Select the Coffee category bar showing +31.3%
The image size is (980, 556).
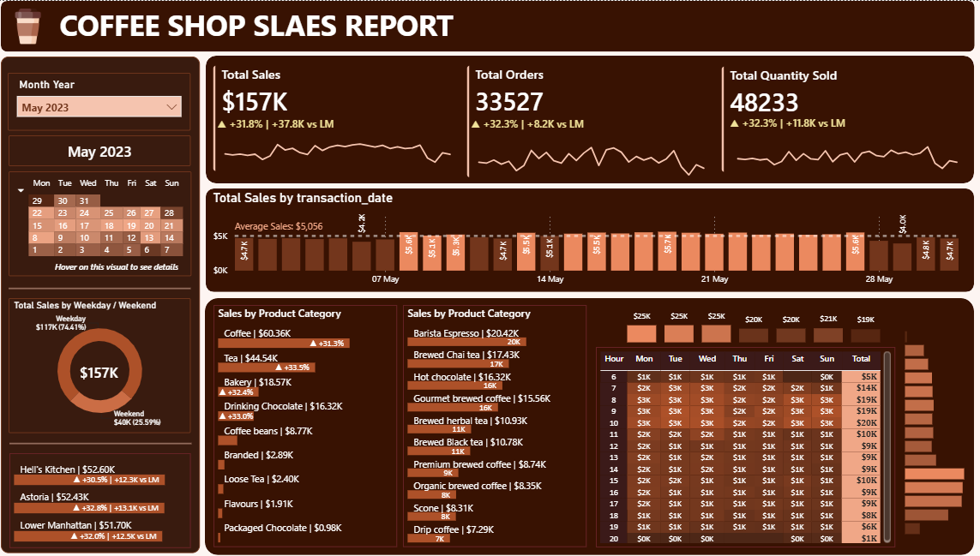[x=284, y=343]
